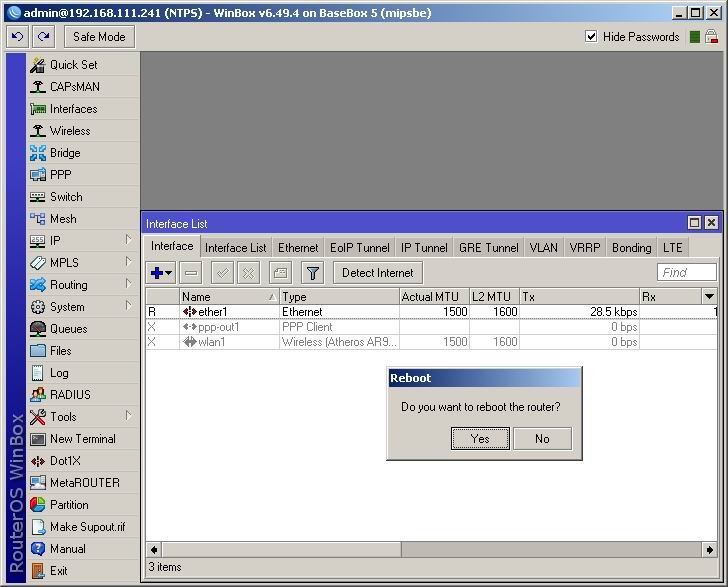The height and width of the screenshot is (587, 728).
Task: Switch to the Ethernet tab
Action: tap(298, 248)
